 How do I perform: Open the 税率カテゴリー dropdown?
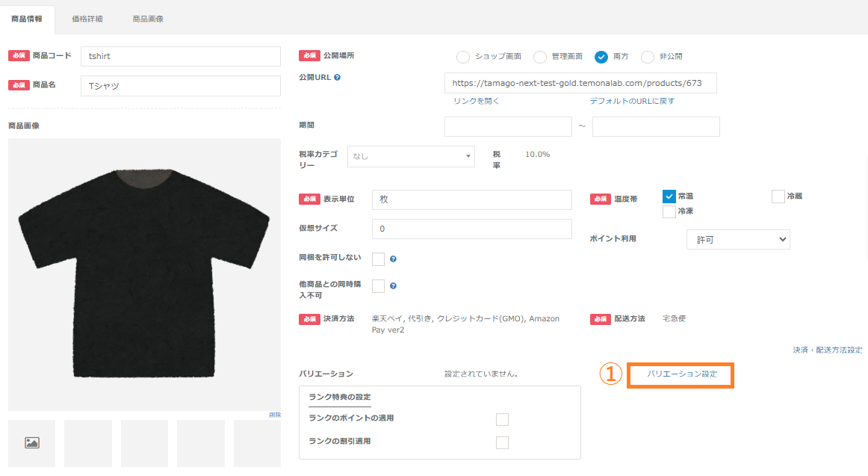click(411, 157)
